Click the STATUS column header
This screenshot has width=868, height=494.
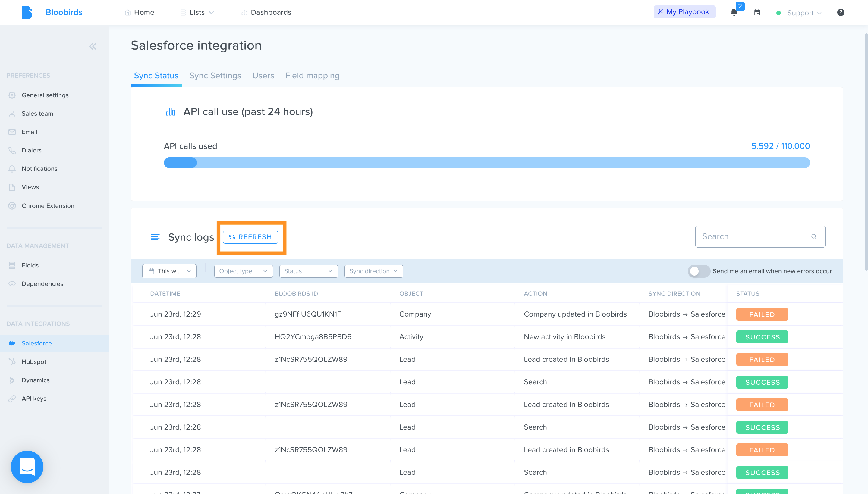click(x=747, y=294)
